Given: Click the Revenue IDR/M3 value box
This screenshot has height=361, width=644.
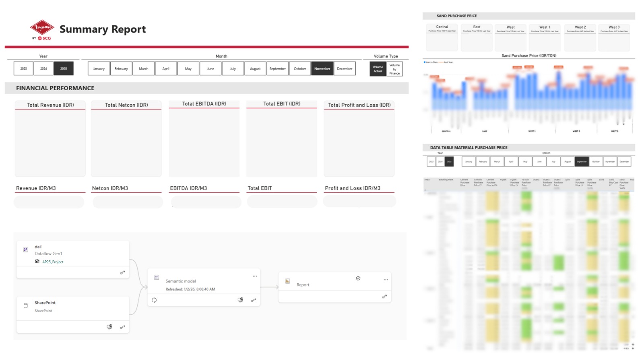Looking at the screenshot, I should (49, 201).
